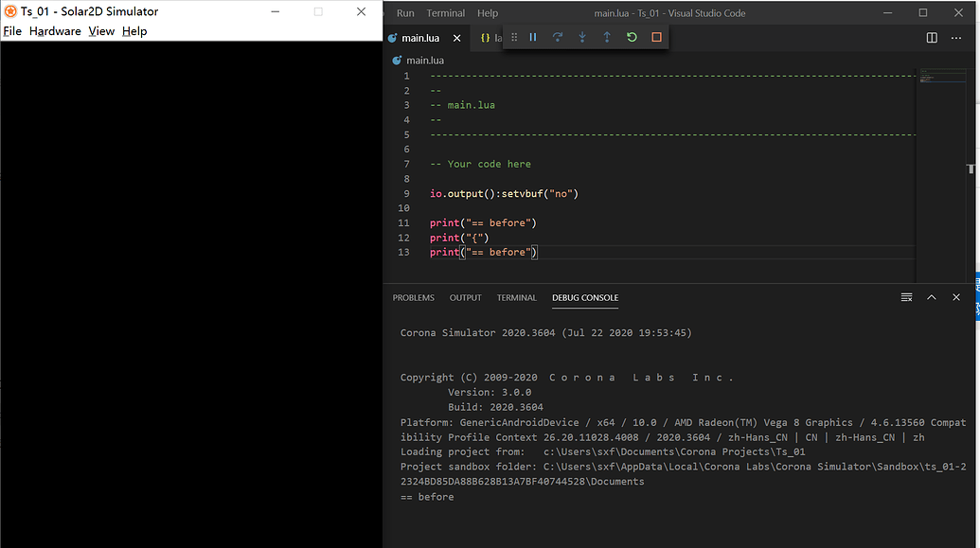Switch to the PROBLEMS tab
The height and width of the screenshot is (548, 980).
(414, 296)
